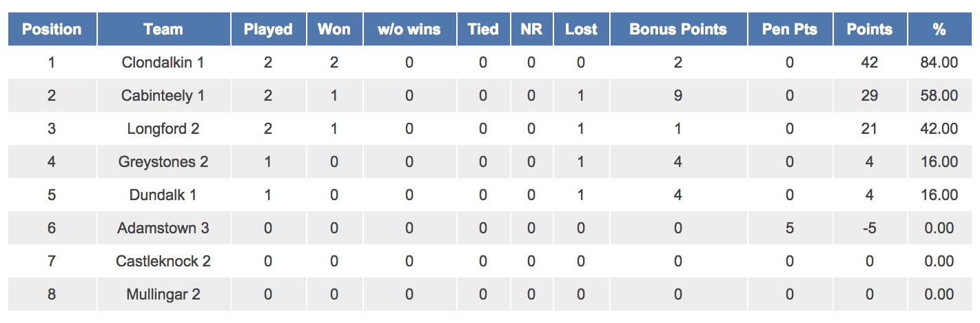Click the % column header
The image size is (980, 323).
(939, 30)
